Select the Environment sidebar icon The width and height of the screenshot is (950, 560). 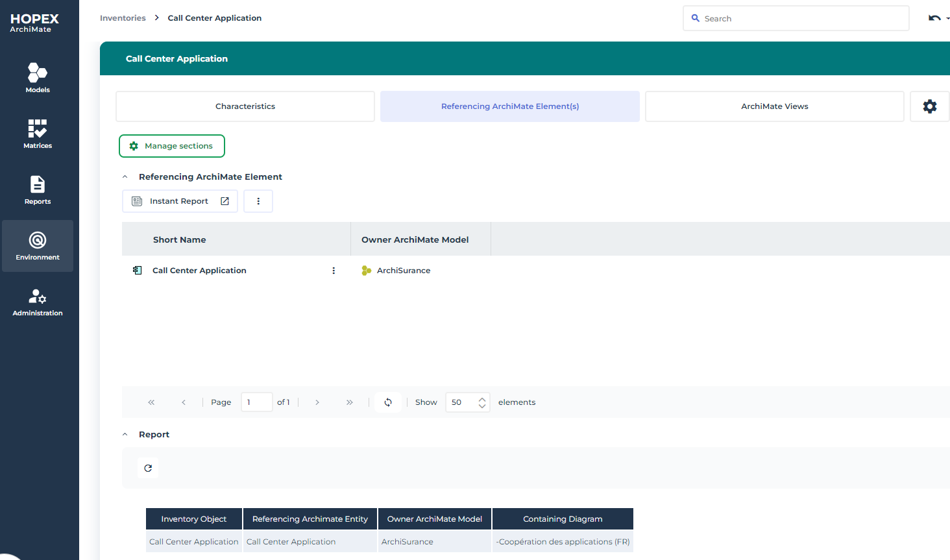coord(38,245)
